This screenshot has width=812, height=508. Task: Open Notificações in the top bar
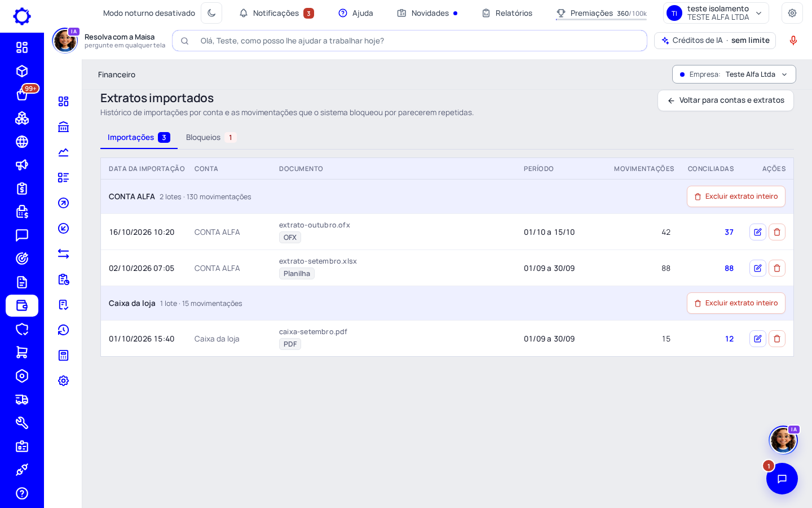pyautogui.click(x=276, y=13)
